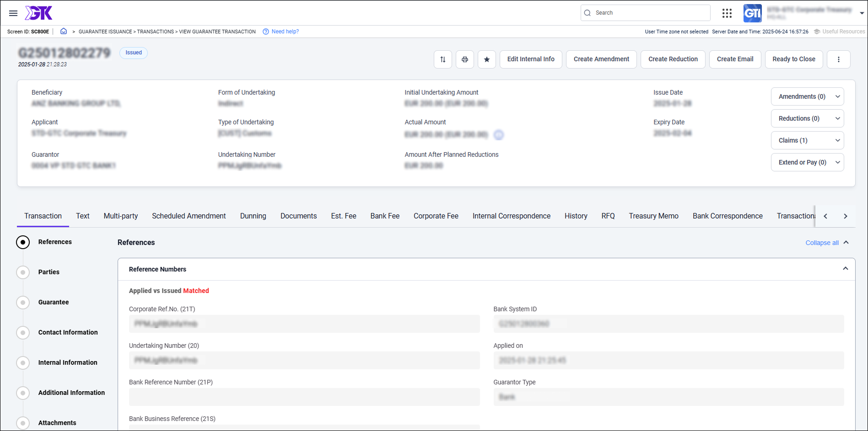
Task: Click the GTI company avatar
Action: (x=752, y=13)
